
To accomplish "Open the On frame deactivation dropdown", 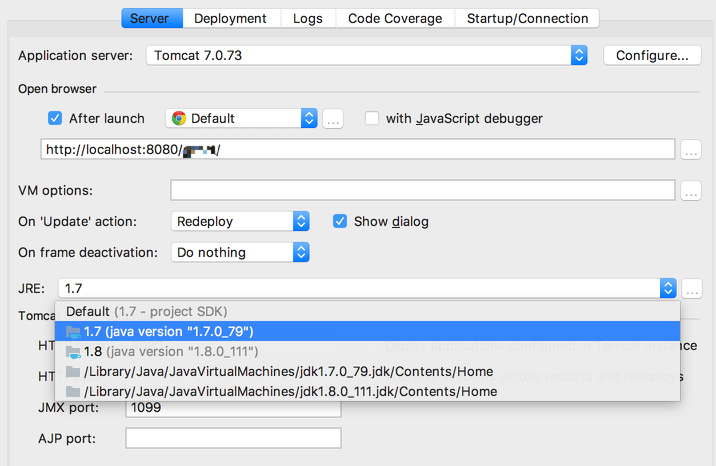I will point(240,252).
